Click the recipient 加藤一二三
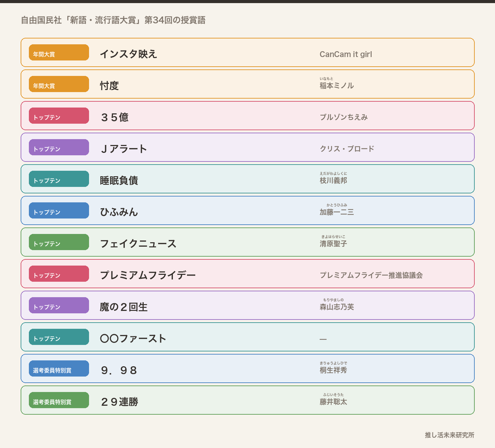Screen dimensions: 495x448 pyautogui.click(x=337, y=212)
